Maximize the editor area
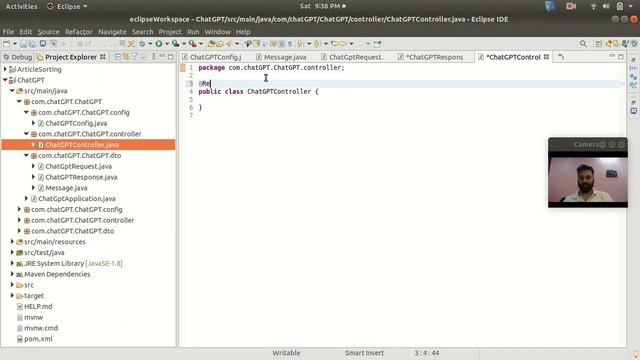This screenshot has height=360, width=640. 621,57
